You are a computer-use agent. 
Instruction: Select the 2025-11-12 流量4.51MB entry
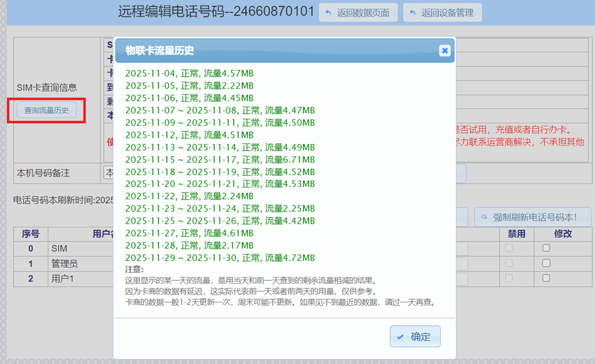pos(190,135)
